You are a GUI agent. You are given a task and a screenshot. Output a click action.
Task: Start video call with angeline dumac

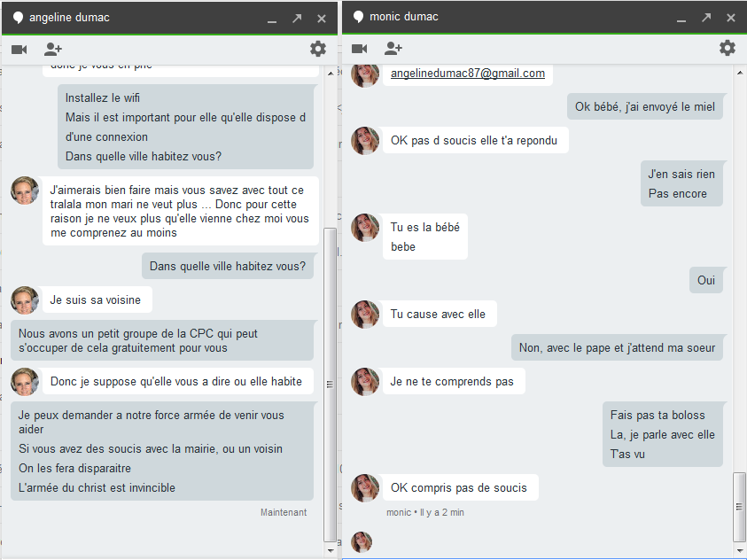click(19, 50)
